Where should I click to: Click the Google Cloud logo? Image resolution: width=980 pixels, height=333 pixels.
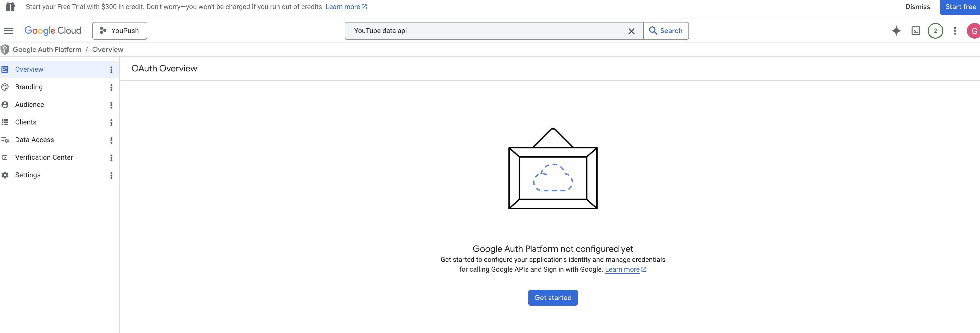[53, 31]
